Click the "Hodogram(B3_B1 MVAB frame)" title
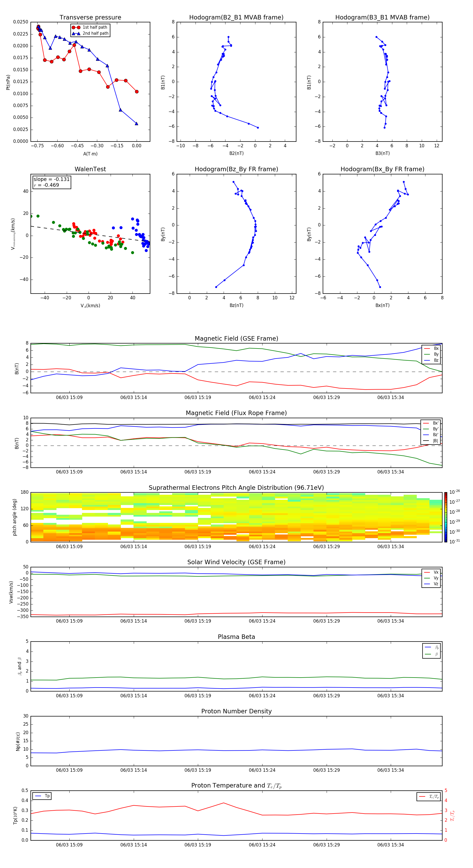 click(382, 18)
